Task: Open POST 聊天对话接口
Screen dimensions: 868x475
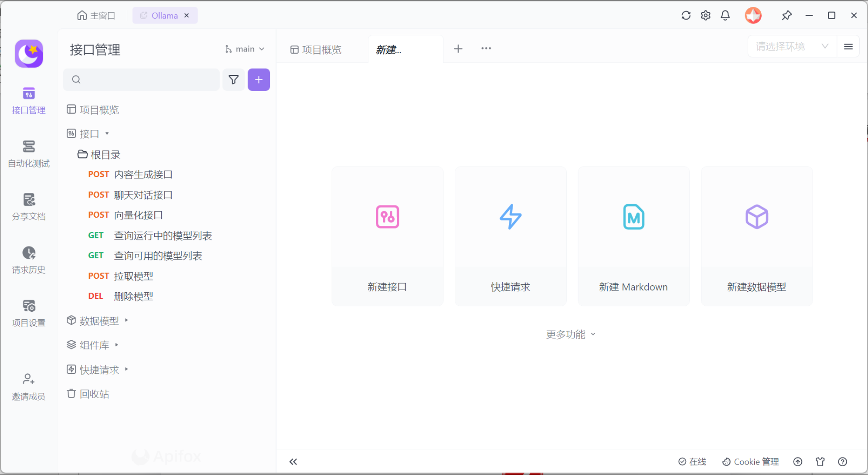Action: tap(130, 195)
